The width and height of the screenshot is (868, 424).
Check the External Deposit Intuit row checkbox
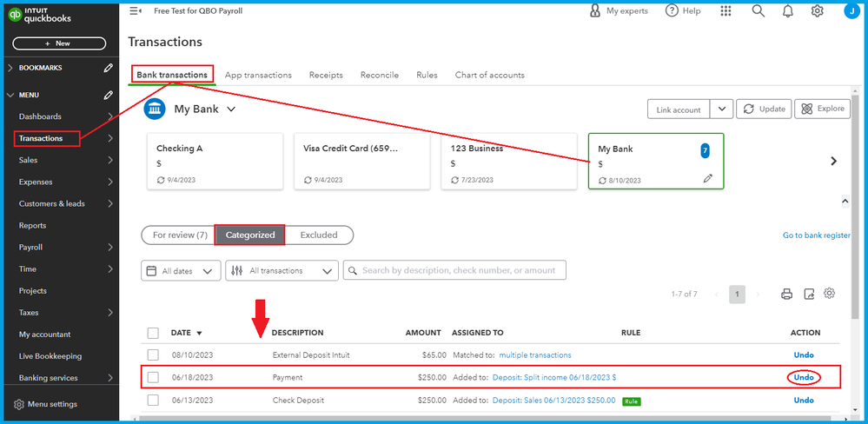coord(153,354)
